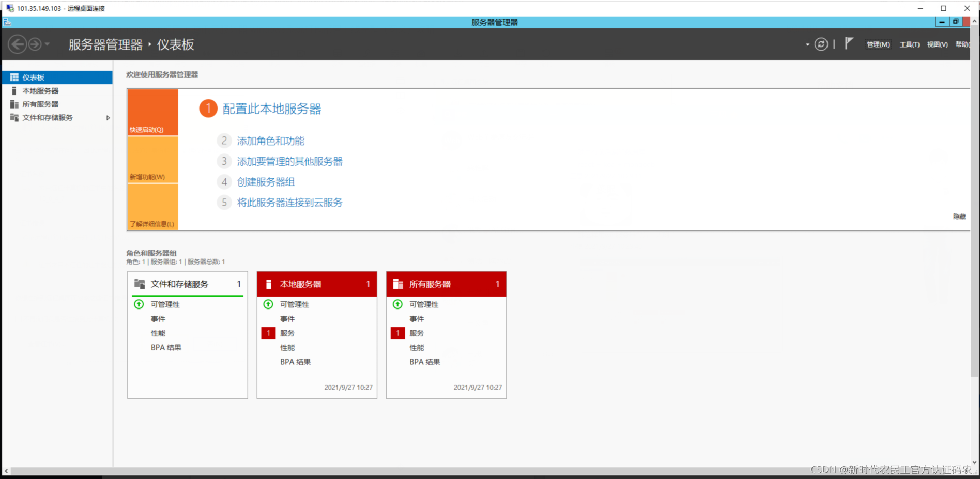Click the back navigation arrow
This screenshot has height=479, width=980.
tap(18, 44)
